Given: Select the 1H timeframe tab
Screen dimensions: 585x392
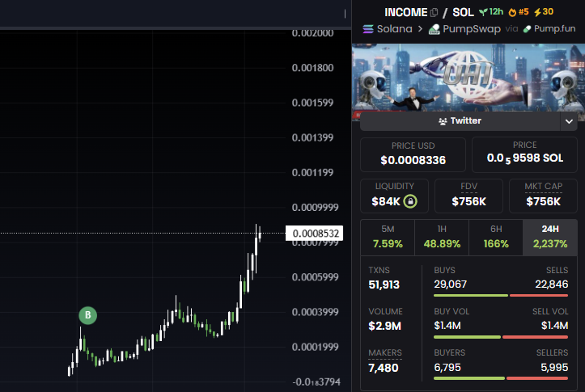Looking at the screenshot, I should tap(442, 238).
